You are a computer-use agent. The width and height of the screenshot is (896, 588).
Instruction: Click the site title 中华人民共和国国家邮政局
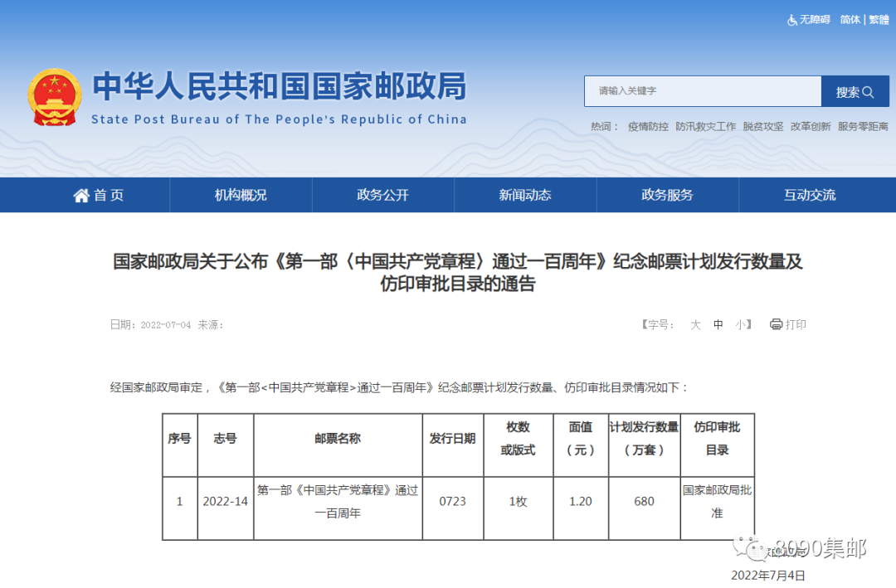coord(280,86)
